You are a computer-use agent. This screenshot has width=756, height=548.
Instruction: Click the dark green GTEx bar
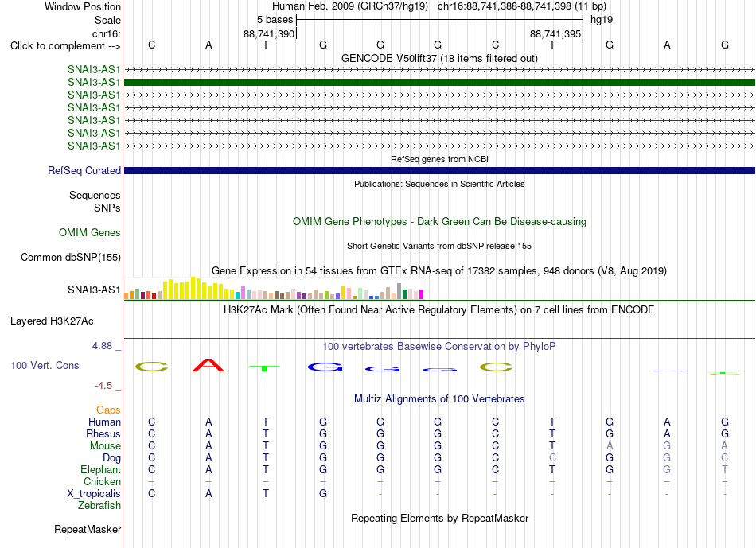[404, 294]
